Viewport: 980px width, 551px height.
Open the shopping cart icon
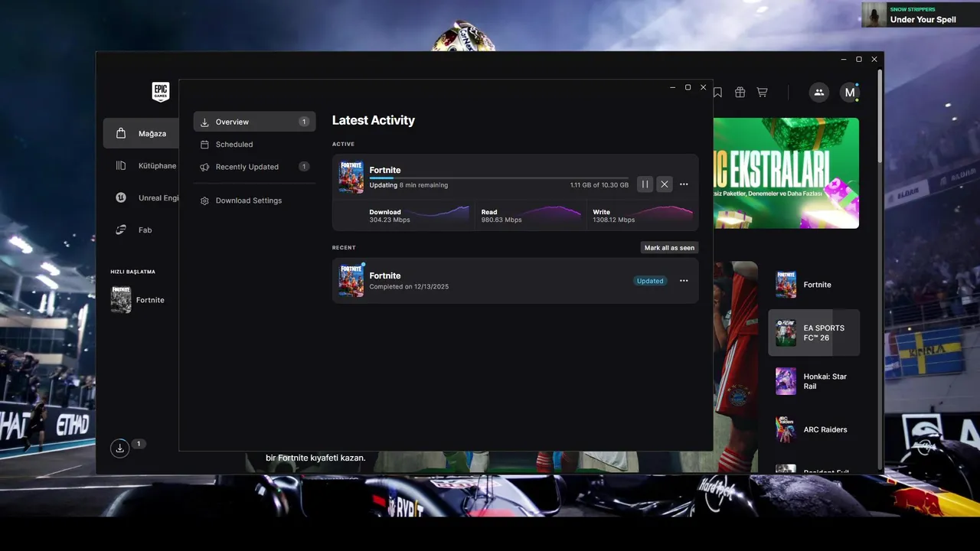[x=762, y=92]
